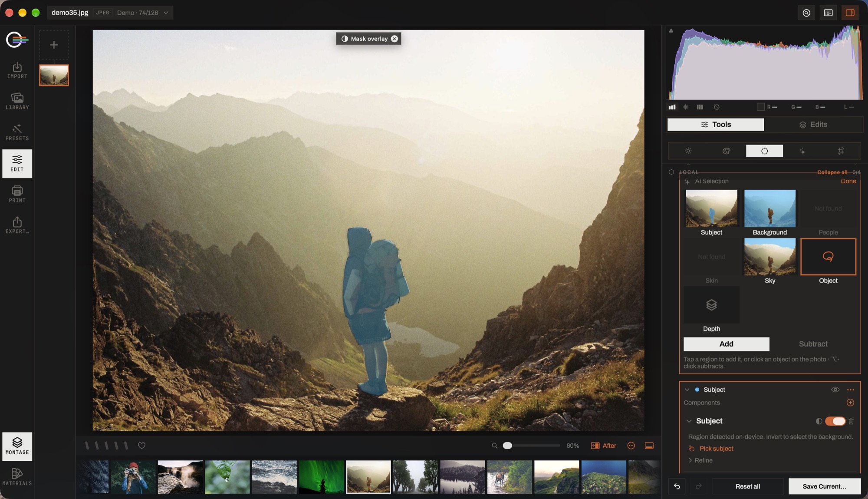The height and width of the screenshot is (499, 868).
Task: Delete the Subject component with trash icon
Action: tap(851, 421)
